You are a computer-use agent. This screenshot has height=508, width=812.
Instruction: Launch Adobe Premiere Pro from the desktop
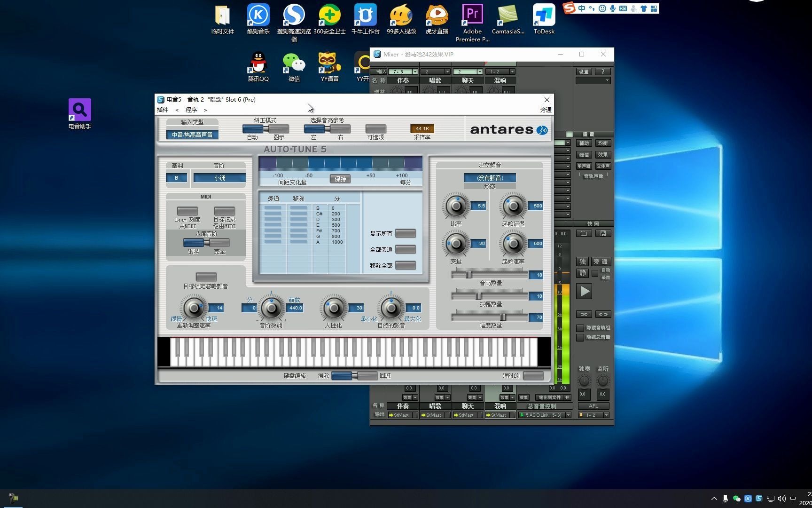472,23
